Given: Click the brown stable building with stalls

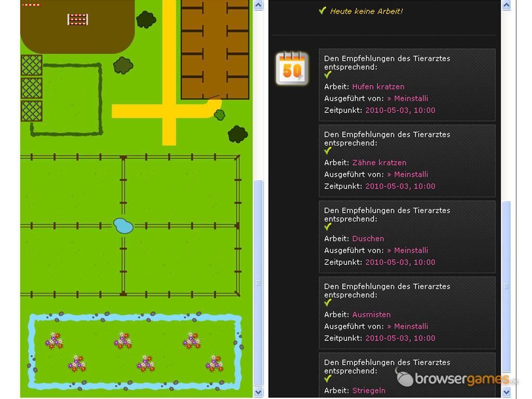Looking at the screenshot, I should tap(215, 49).
